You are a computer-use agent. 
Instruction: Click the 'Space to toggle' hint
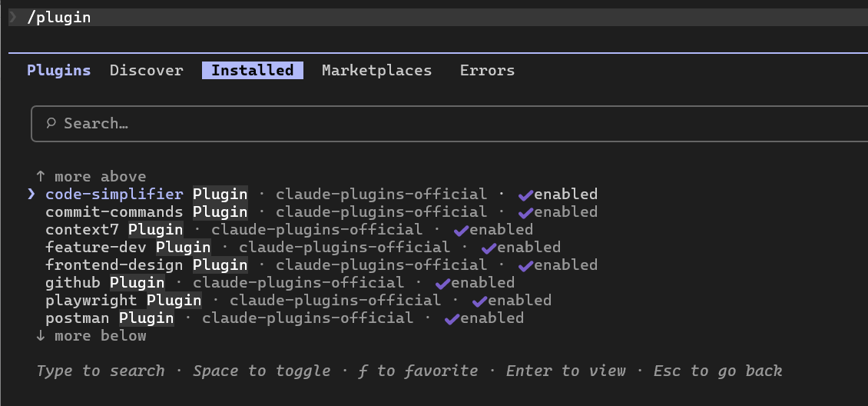pos(261,371)
